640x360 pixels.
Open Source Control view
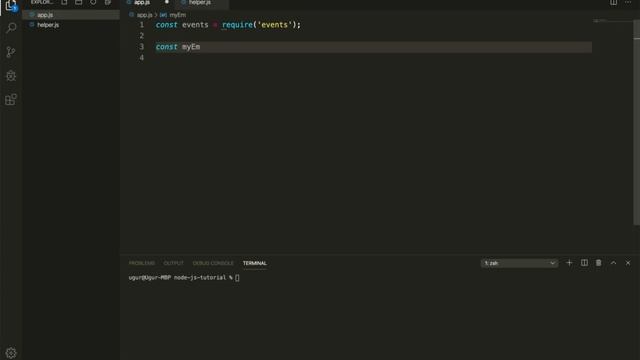coord(11,52)
